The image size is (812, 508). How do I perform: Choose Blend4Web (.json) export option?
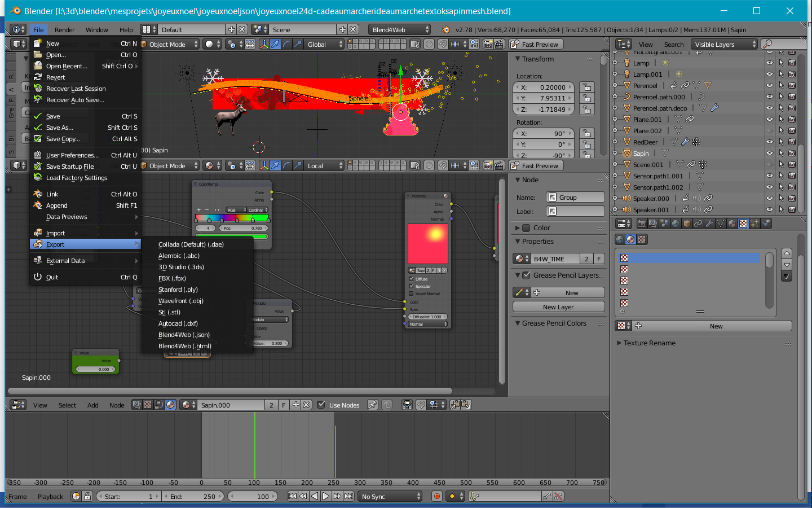point(184,335)
